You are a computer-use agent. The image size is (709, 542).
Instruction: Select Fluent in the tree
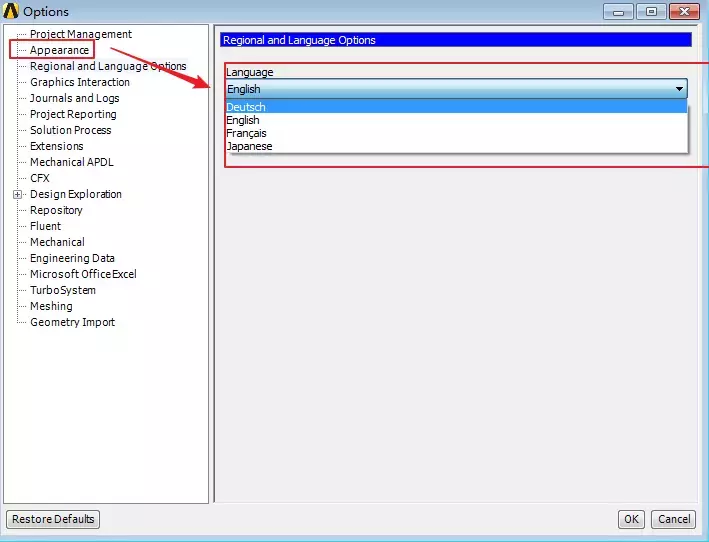click(x=45, y=226)
